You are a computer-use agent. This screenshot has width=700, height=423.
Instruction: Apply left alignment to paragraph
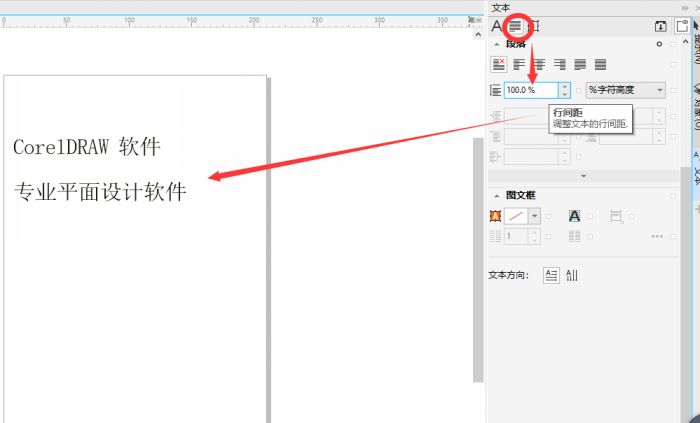pyautogui.click(x=519, y=65)
